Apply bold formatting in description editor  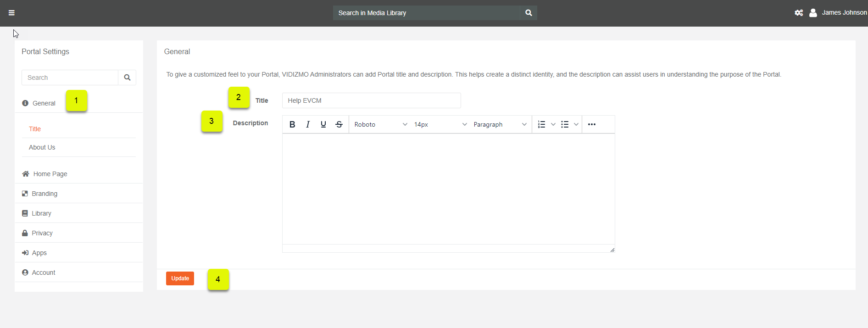pos(292,124)
